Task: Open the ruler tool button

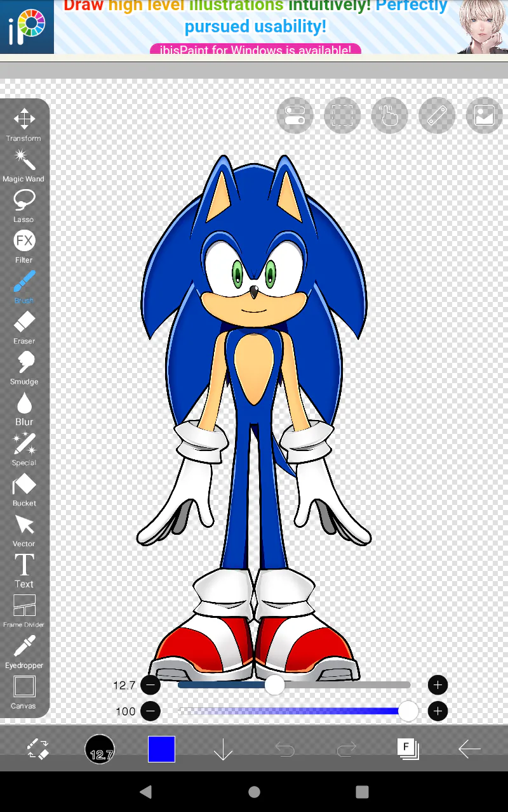Action: [437, 115]
